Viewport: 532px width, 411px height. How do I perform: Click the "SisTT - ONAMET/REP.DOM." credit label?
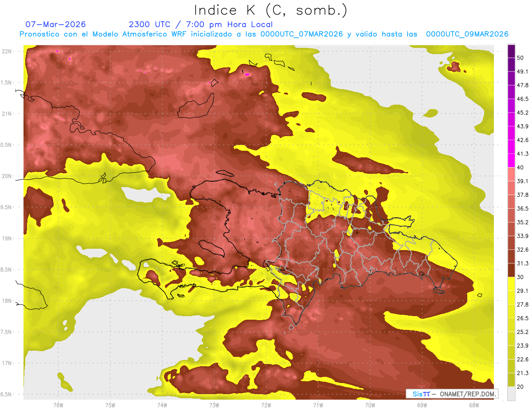(452, 394)
